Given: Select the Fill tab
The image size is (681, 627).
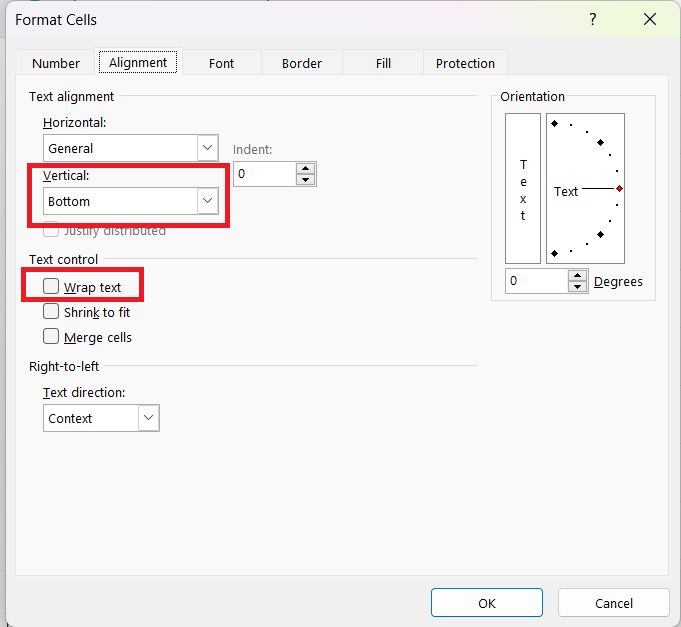Looking at the screenshot, I should tap(383, 63).
